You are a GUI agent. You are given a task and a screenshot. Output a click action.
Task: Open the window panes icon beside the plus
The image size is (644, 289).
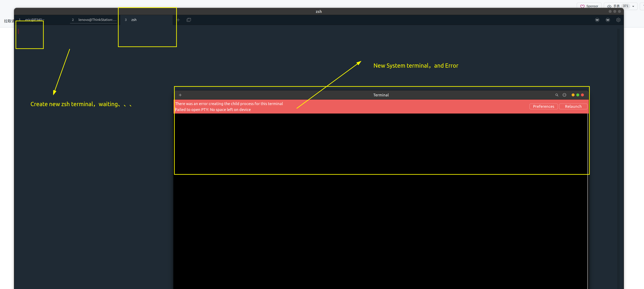[189, 20]
